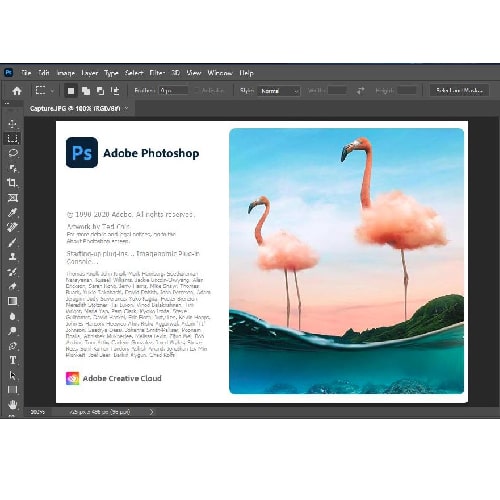
Task: Select the Eyedropper tool
Action: tap(13, 212)
